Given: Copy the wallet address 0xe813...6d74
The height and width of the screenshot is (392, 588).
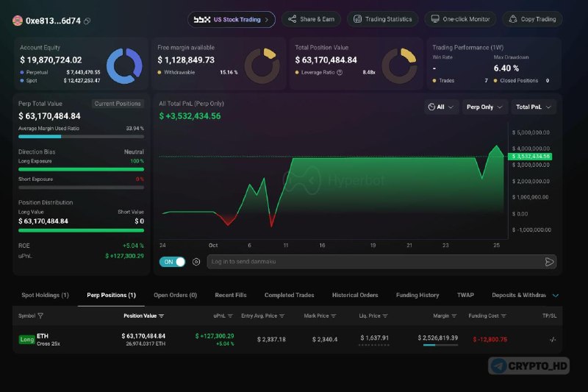Looking at the screenshot, I should point(87,21).
